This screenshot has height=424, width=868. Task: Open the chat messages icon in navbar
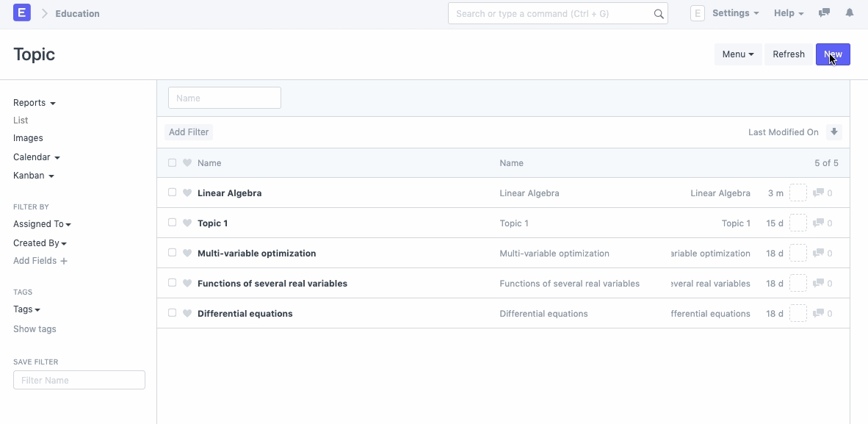tap(824, 13)
